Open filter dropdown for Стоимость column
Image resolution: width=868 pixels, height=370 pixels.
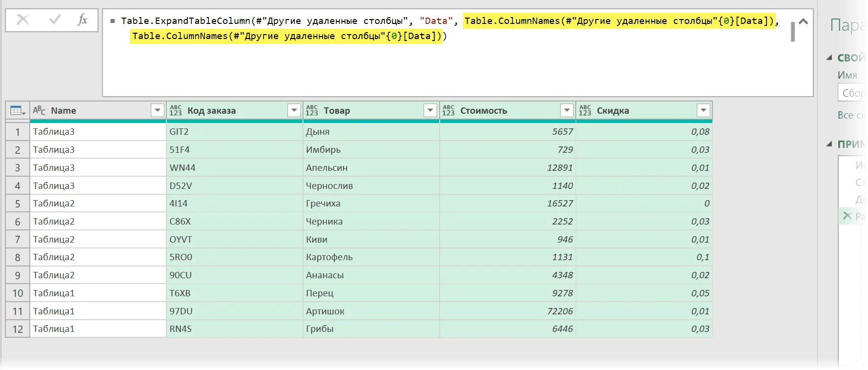coord(566,111)
